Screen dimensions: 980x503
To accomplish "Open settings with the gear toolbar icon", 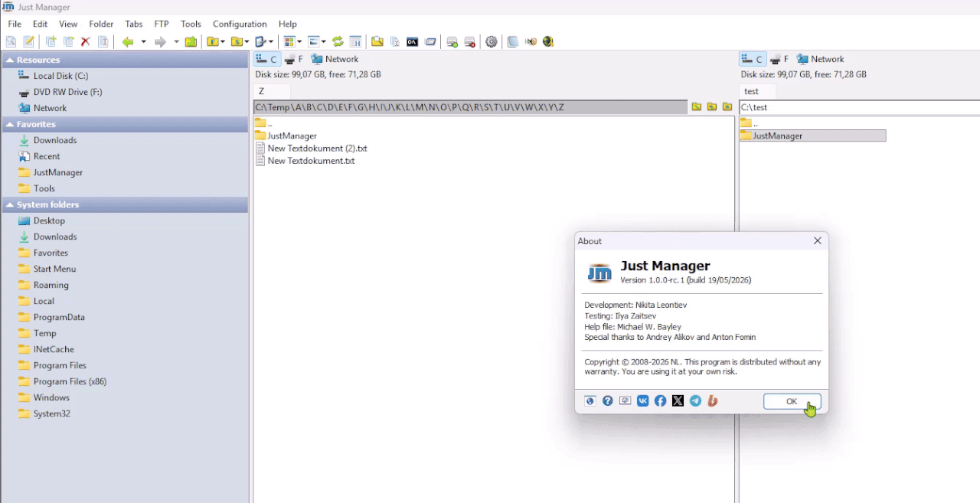I will pyautogui.click(x=492, y=41).
